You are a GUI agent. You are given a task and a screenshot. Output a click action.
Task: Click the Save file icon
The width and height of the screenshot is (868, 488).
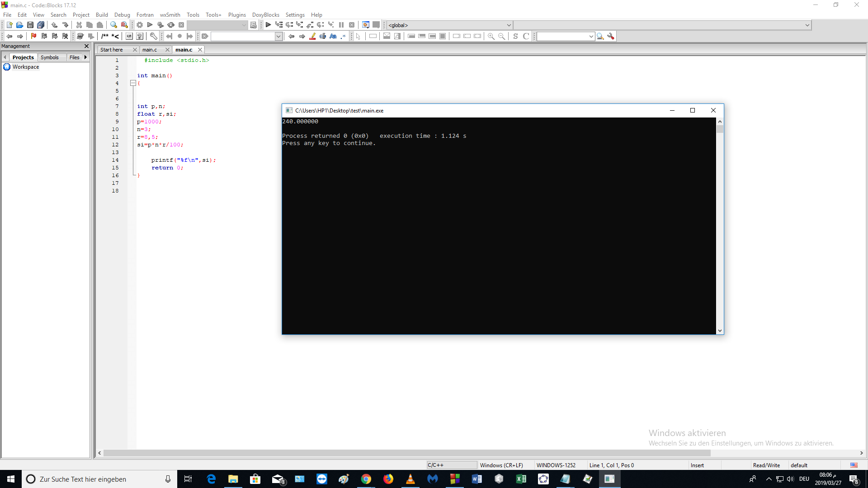[x=30, y=25]
